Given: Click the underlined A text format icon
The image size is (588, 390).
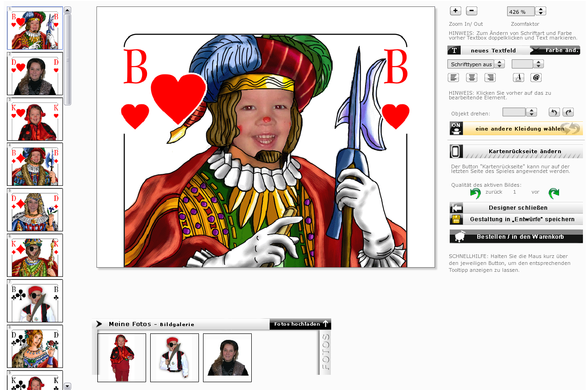Looking at the screenshot, I should coord(519,78).
